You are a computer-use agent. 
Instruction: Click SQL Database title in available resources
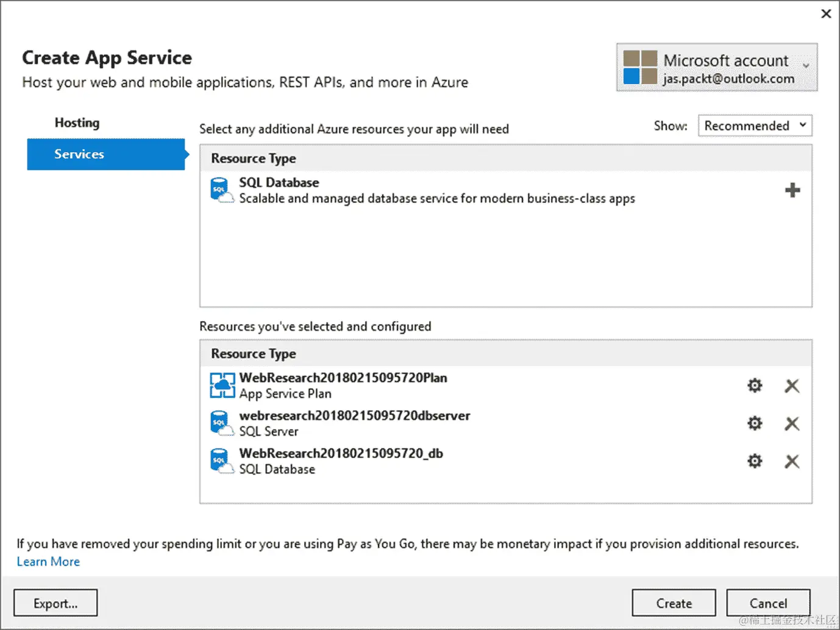[x=279, y=182]
